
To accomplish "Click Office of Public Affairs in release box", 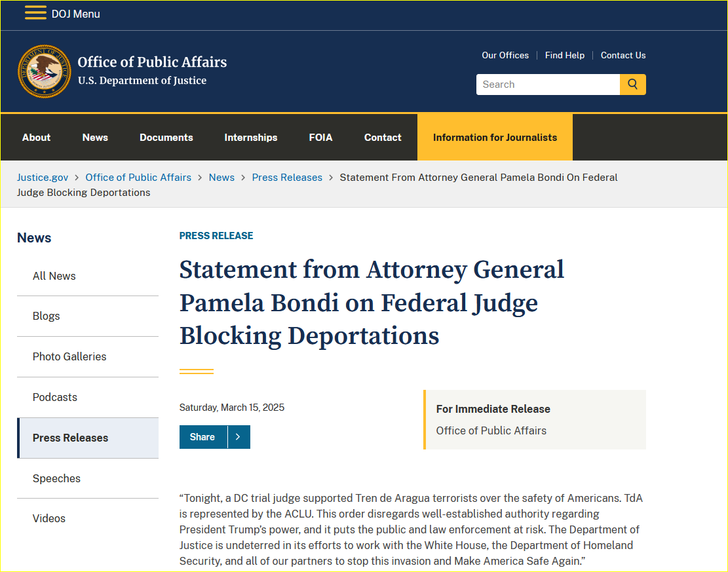I will click(491, 431).
